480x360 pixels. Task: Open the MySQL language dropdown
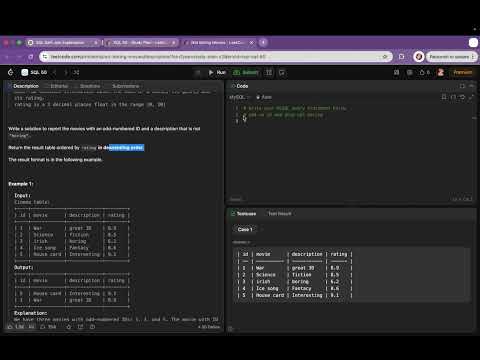pos(239,97)
